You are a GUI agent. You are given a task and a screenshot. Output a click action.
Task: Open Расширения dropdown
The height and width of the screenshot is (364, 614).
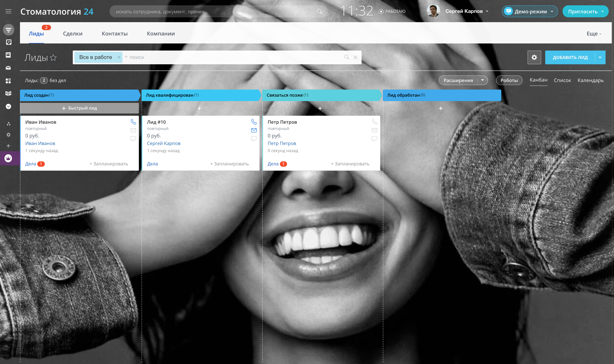point(482,80)
